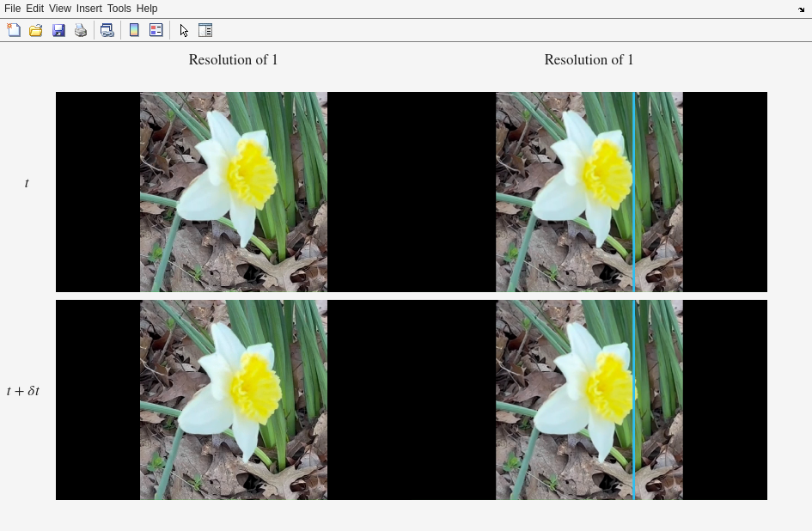Open a file with the folder icon
Screen dimensions: 812x531
pyautogui.click(x=36, y=30)
